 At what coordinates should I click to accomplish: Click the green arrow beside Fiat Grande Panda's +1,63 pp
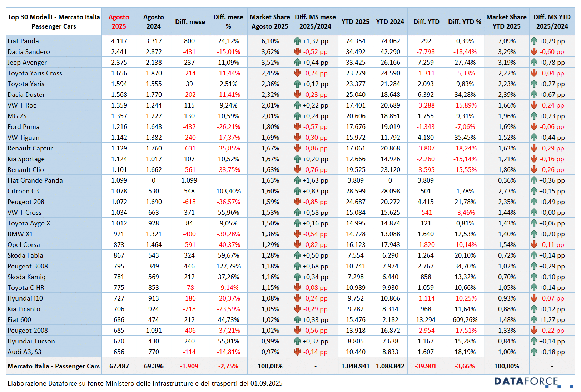click(x=297, y=180)
